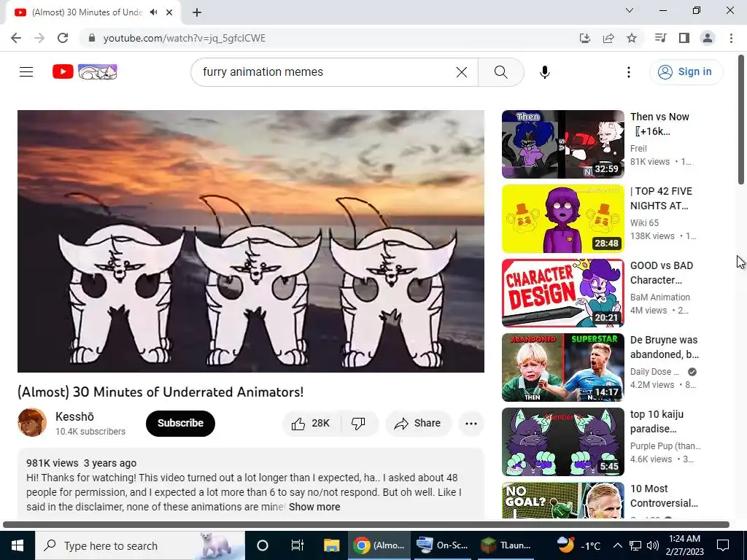Open GOOD vs BAD Character Design thumbnail
Image resolution: width=747 pixels, height=560 pixels.
coord(562,293)
